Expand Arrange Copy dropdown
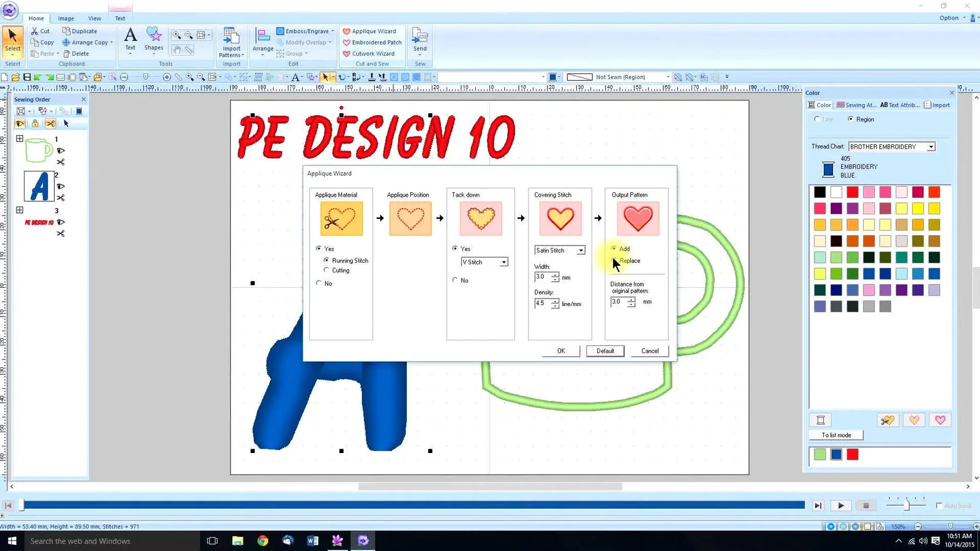This screenshot has width=980, height=551. [x=111, y=42]
